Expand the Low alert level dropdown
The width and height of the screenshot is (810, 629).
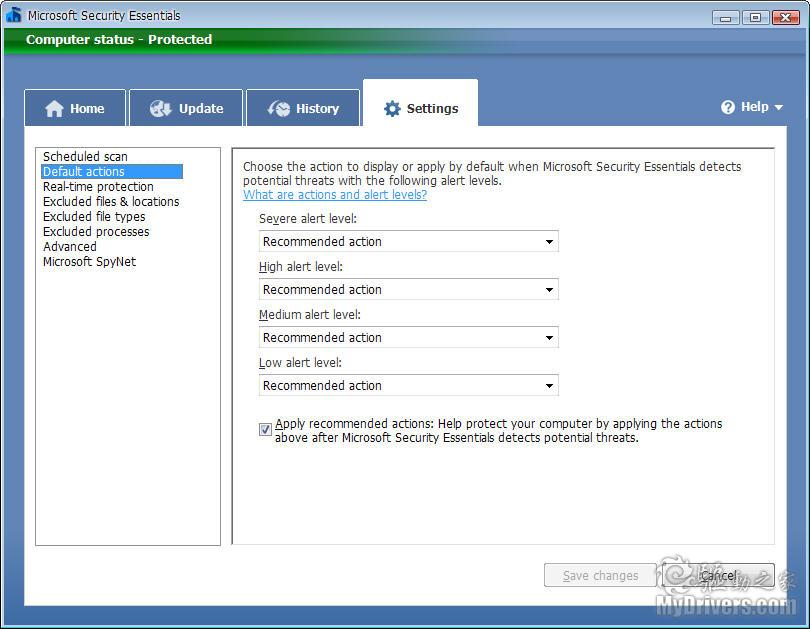[x=408, y=385]
